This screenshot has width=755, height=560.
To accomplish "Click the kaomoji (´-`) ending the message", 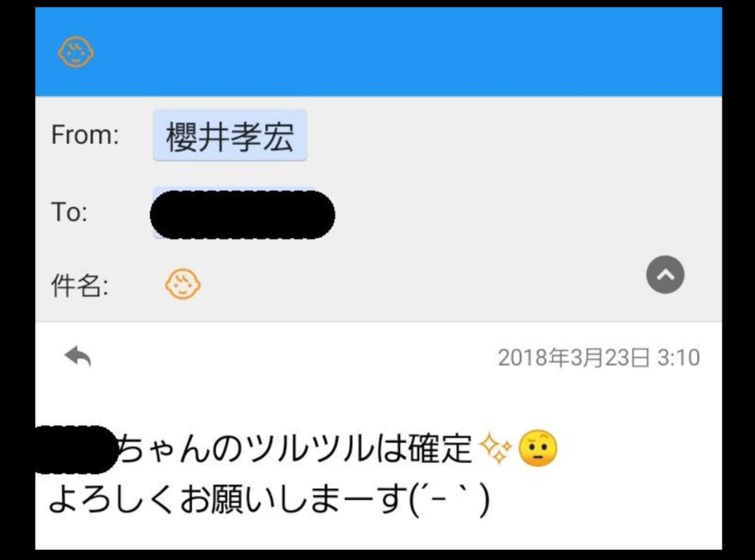I will (449, 500).
